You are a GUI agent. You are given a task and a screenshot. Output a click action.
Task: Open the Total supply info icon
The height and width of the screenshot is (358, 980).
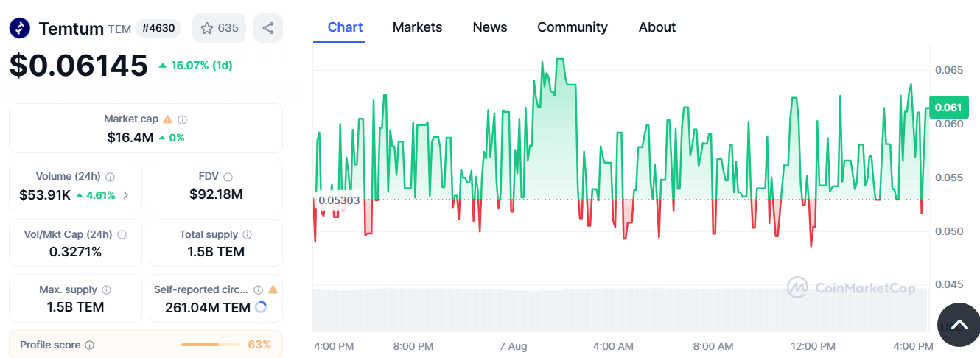[x=248, y=235]
